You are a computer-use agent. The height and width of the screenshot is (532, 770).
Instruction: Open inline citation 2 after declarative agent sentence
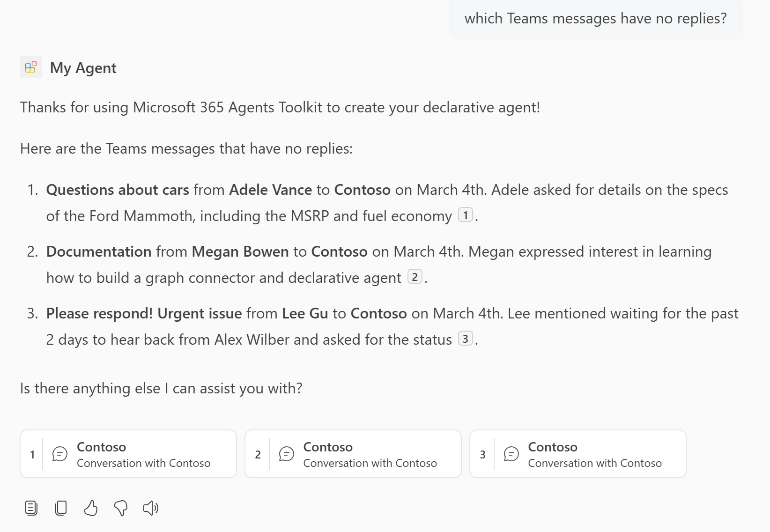415,277
